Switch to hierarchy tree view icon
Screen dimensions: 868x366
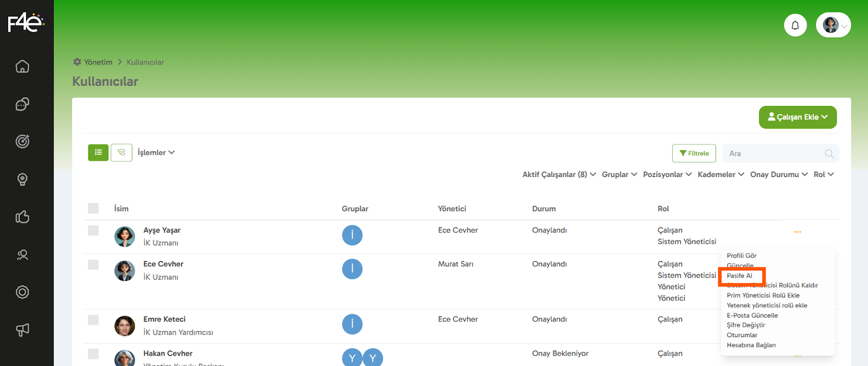click(x=122, y=153)
